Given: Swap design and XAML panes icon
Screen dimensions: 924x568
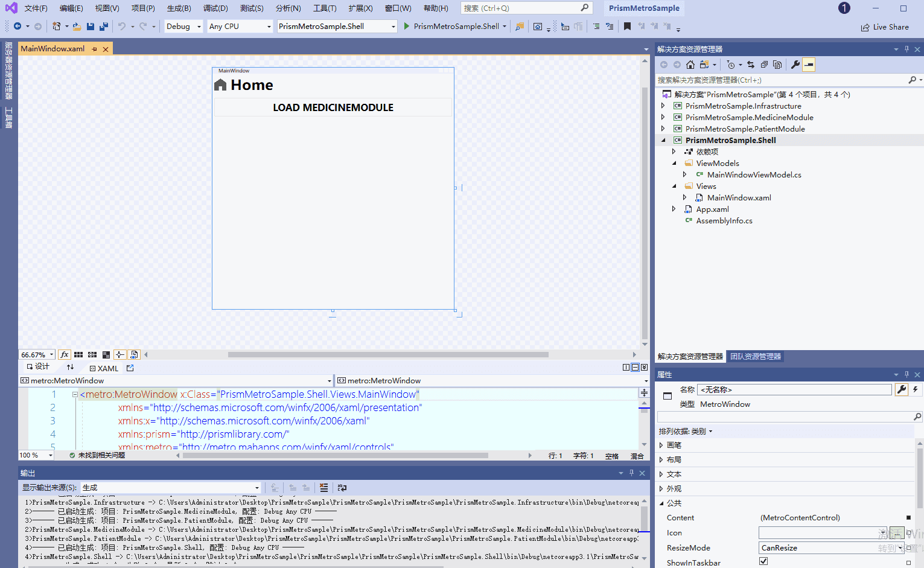Looking at the screenshot, I should coord(70,367).
